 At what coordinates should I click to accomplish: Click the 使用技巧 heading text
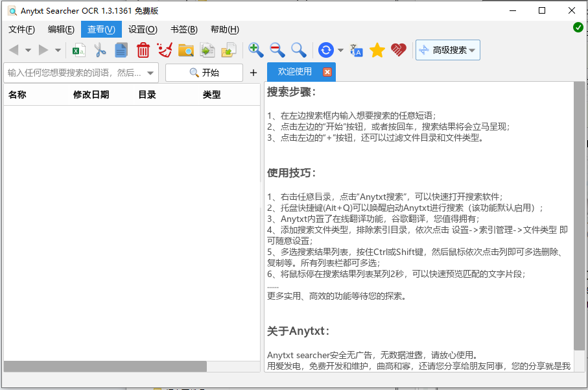click(x=291, y=173)
